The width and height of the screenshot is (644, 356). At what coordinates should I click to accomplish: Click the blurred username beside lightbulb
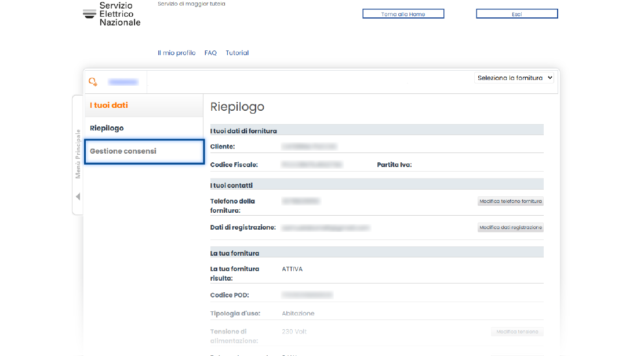point(123,82)
